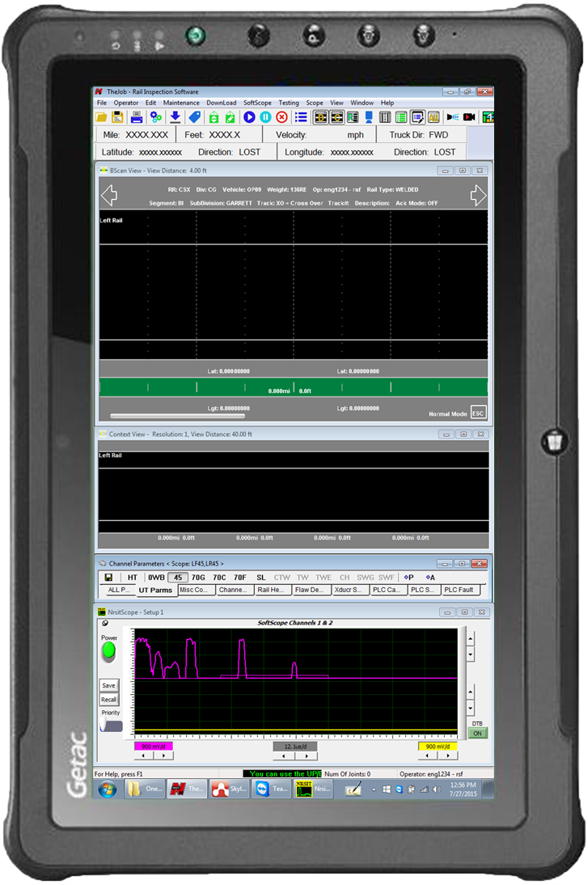Screen dimensions: 588x885
Task: Decrease the 12.1us/d time base
Action: click(x=284, y=756)
